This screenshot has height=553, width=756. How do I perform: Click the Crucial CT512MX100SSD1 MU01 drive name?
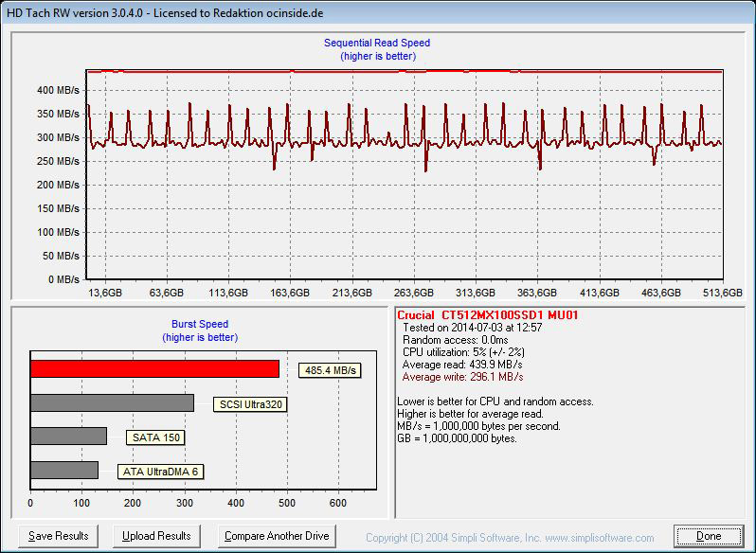click(x=488, y=315)
